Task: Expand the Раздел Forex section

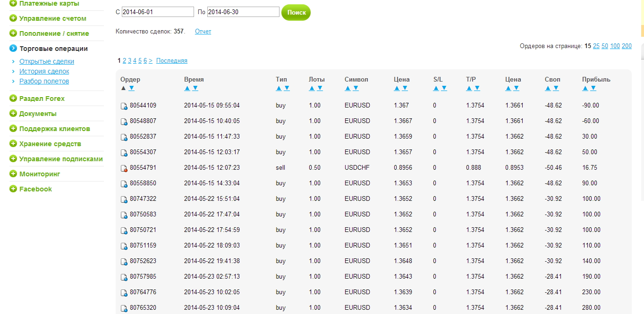Action: [13, 99]
